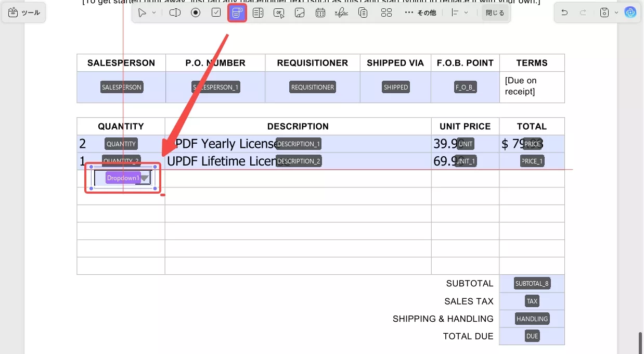
Task: Select the DESCRIPTION_1 form field
Action: point(299,144)
